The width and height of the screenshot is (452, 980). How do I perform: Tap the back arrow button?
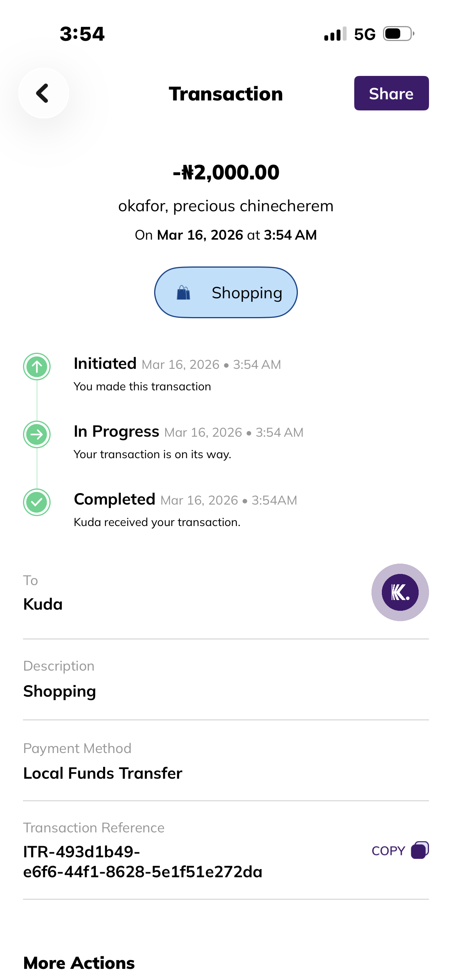[x=43, y=93]
